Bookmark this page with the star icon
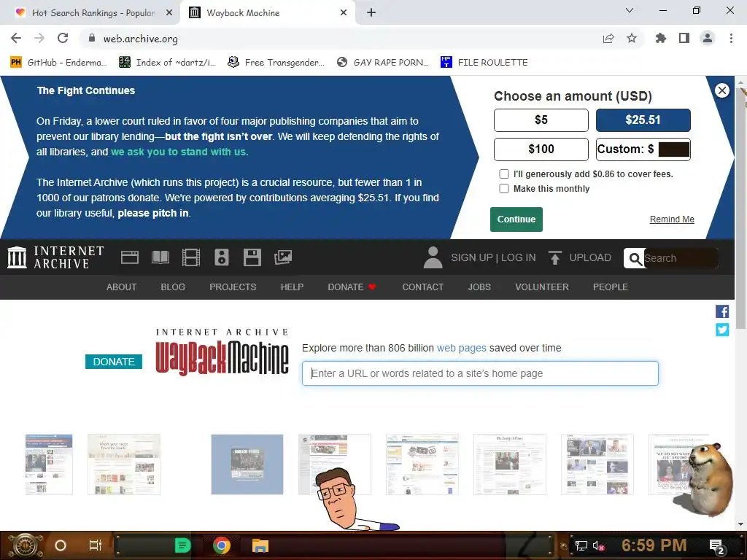 tap(632, 38)
